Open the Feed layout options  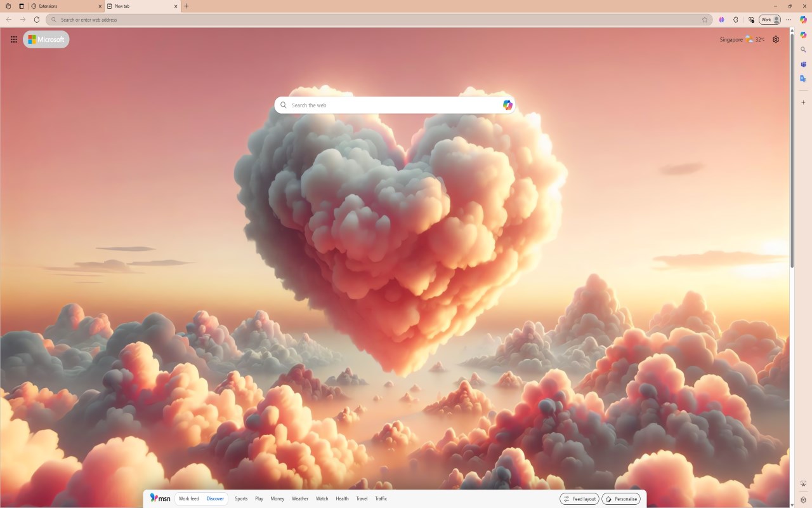click(579, 499)
